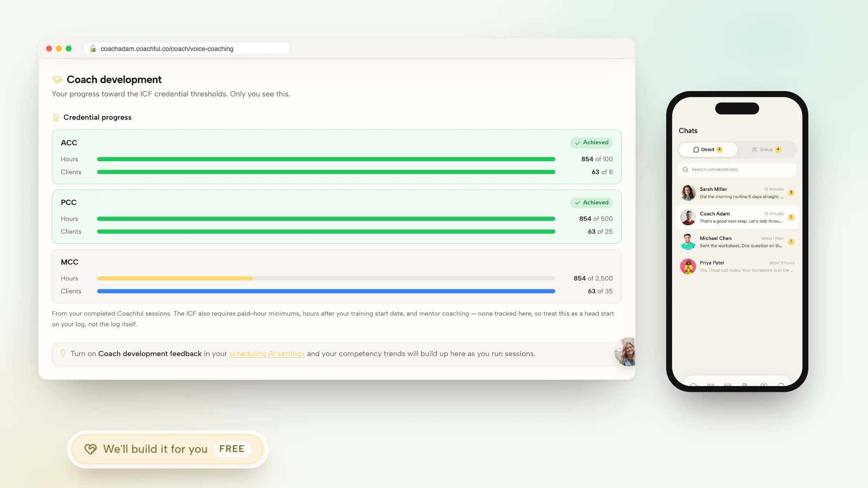Open the calendar icon in phone bottom nav
The width and height of the screenshot is (868, 488).
tap(728, 385)
